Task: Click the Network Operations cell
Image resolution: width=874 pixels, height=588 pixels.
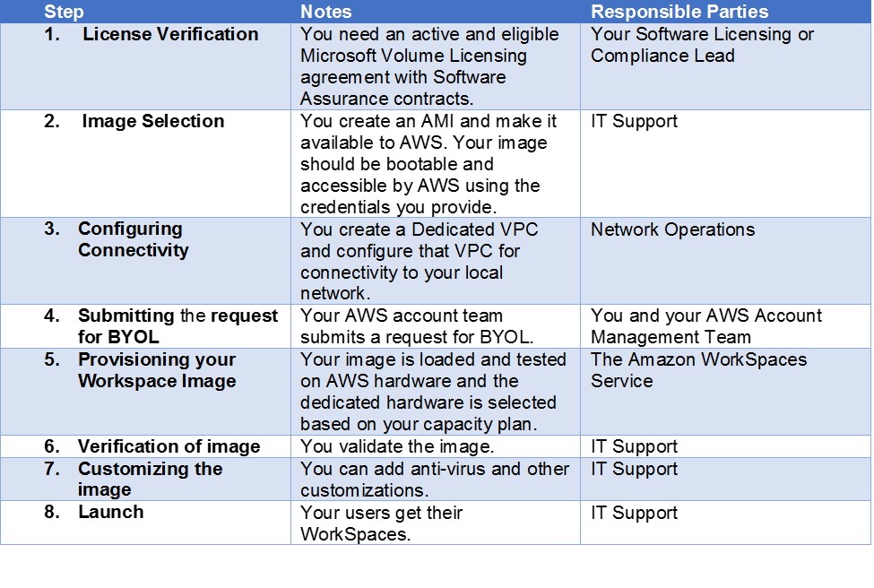Action: 725,261
